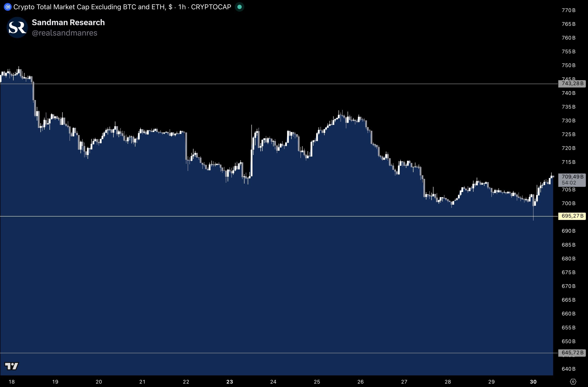Open chart settings gear icon
Image resolution: width=588 pixels, height=387 pixels.
point(573,382)
